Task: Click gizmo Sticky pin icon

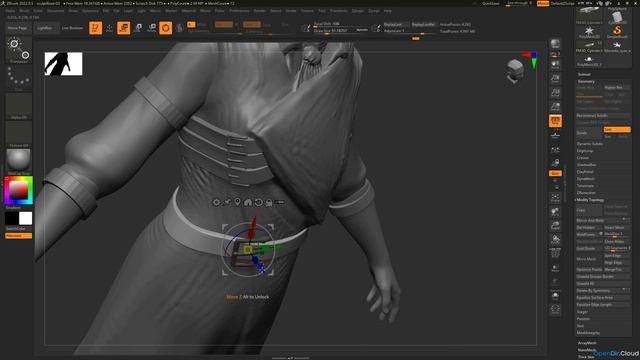Action: pos(227,202)
